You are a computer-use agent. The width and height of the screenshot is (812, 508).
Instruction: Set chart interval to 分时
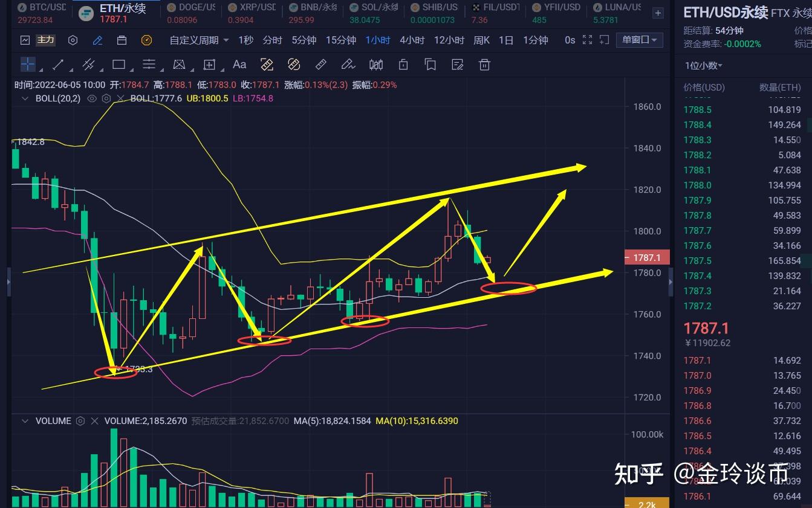click(x=273, y=40)
